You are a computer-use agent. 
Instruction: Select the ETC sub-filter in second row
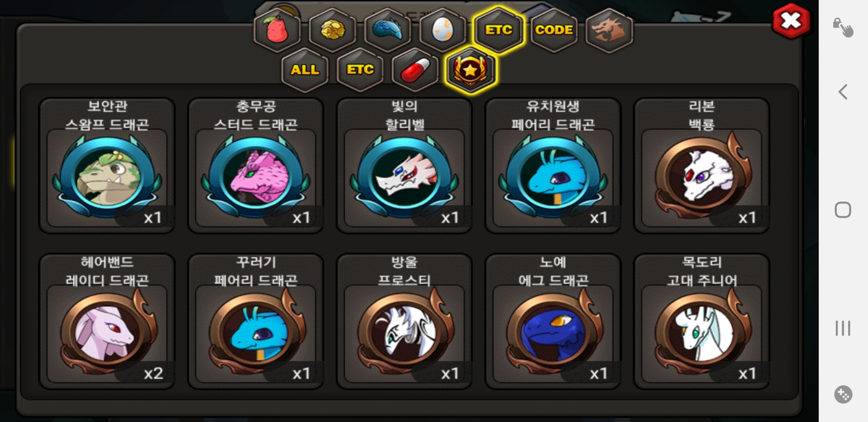(x=360, y=70)
